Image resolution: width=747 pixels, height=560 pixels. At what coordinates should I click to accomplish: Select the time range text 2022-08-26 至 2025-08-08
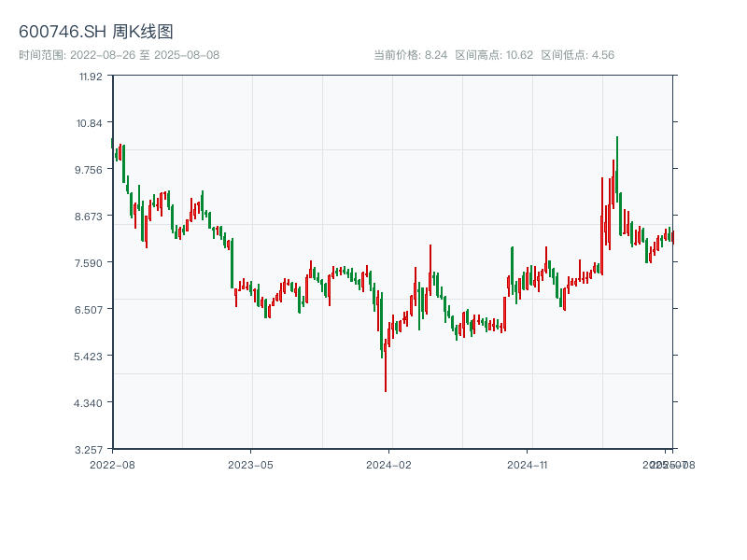point(119,55)
